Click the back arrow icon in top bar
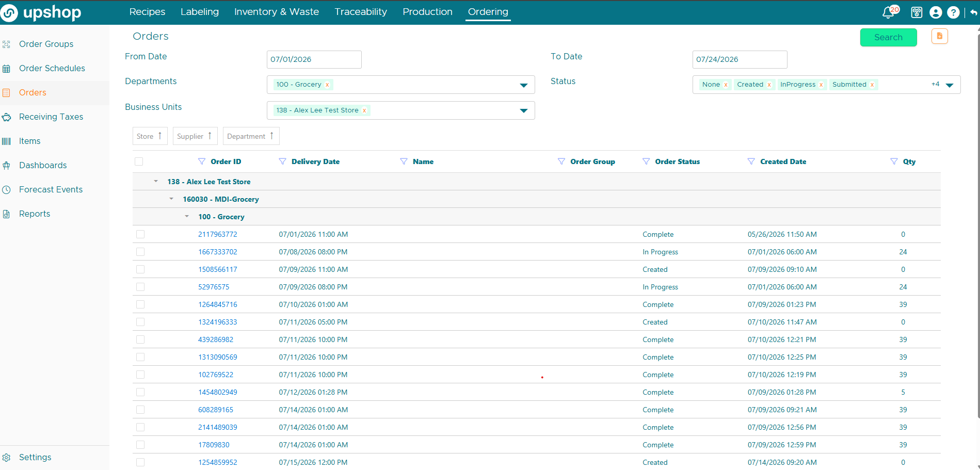This screenshot has height=470, width=980. point(973,12)
